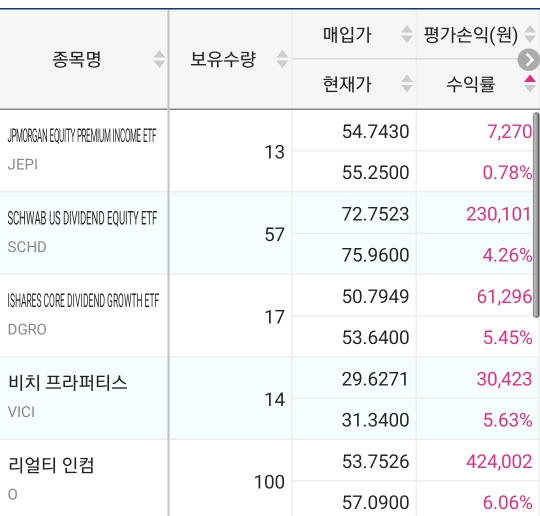Select the VICI ticker
Viewport: 540px width, 516px height.
tap(21, 412)
